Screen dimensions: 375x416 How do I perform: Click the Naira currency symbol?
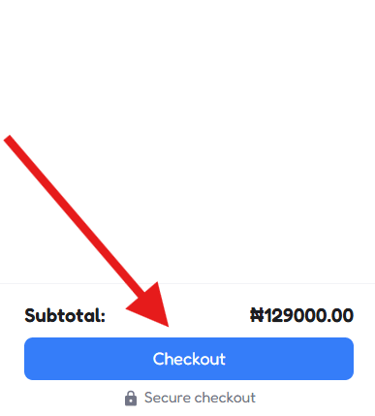[257, 315]
